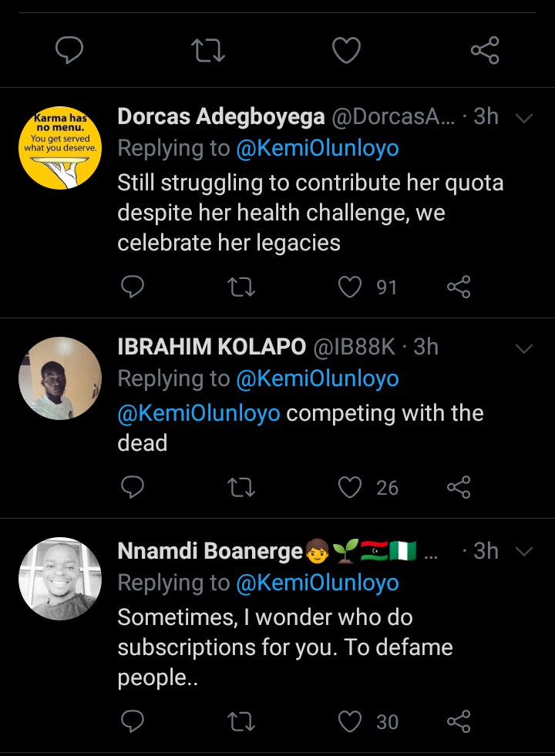This screenshot has width=555, height=756.
Task: Share Nnamdi Boanerge's tweet
Action: pyautogui.click(x=459, y=721)
